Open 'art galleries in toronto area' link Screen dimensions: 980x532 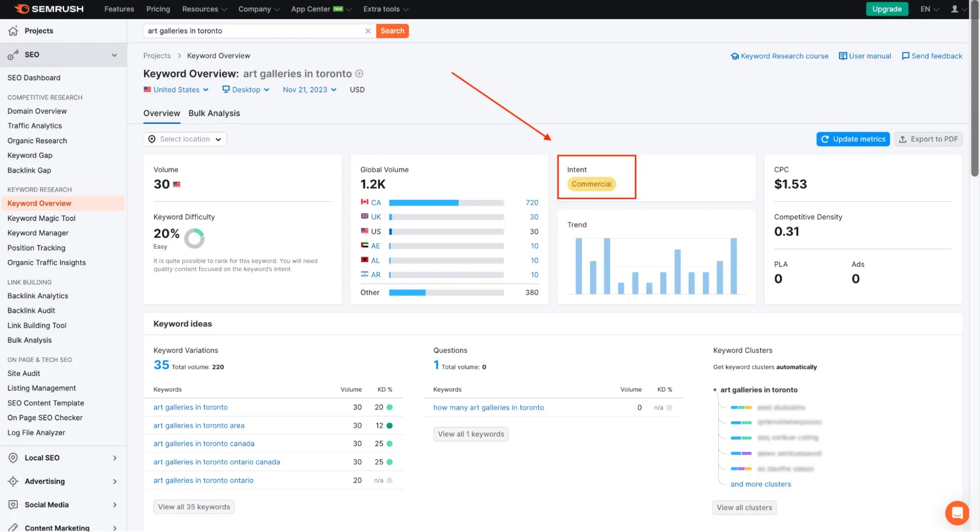click(x=199, y=426)
